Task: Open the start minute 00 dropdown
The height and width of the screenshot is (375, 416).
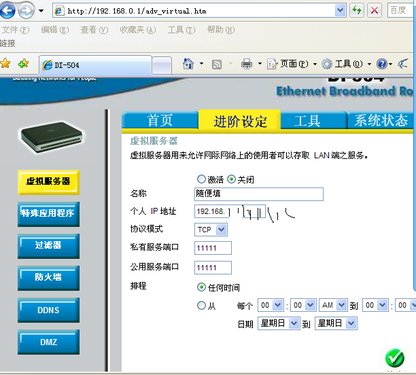Action: click(x=303, y=305)
